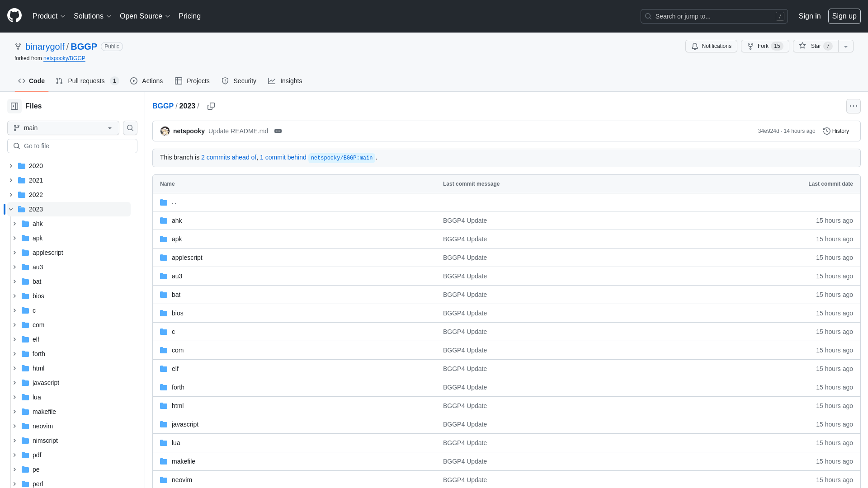Open the ahk folder icon in table
868x488 pixels.
(164, 221)
